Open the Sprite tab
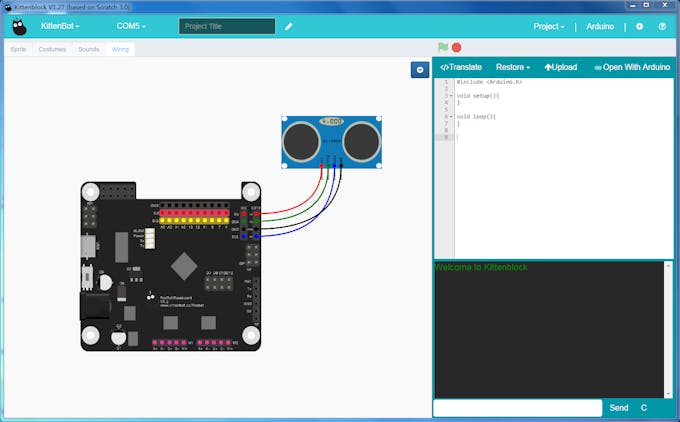 (18, 49)
